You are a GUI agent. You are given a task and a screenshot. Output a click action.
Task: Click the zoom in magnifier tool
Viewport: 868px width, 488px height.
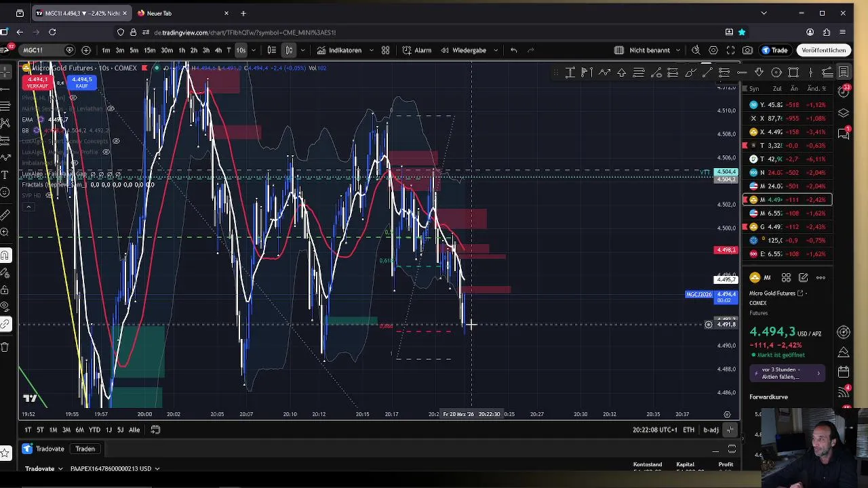pos(5,232)
